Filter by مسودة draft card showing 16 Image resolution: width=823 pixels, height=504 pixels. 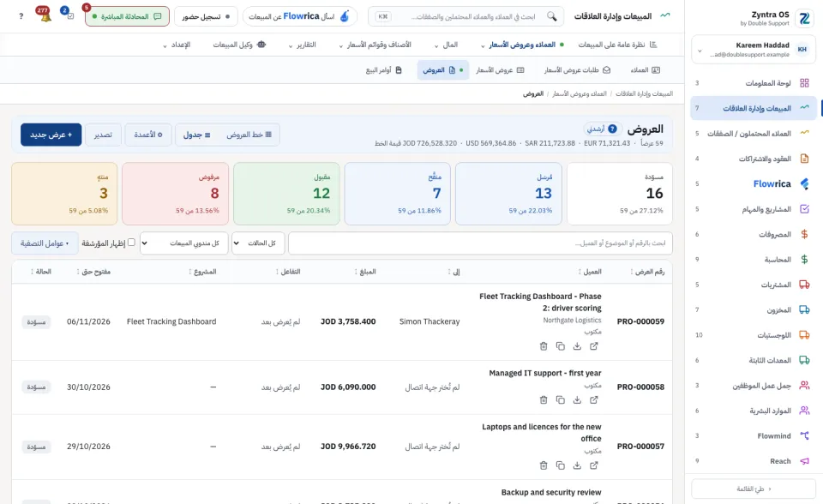tap(619, 194)
